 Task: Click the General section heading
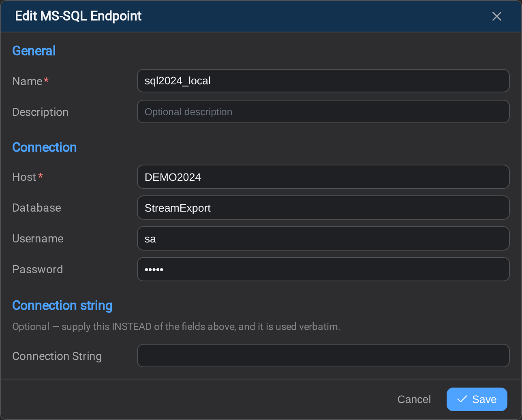[34, 51]
